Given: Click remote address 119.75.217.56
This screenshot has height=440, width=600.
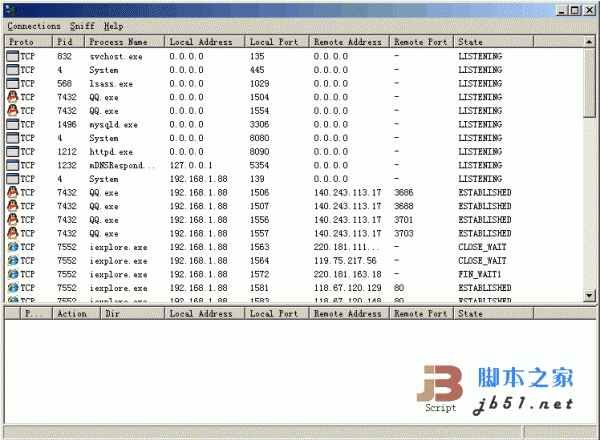Looking at the screenshot, I should click(x=345, y=261).
